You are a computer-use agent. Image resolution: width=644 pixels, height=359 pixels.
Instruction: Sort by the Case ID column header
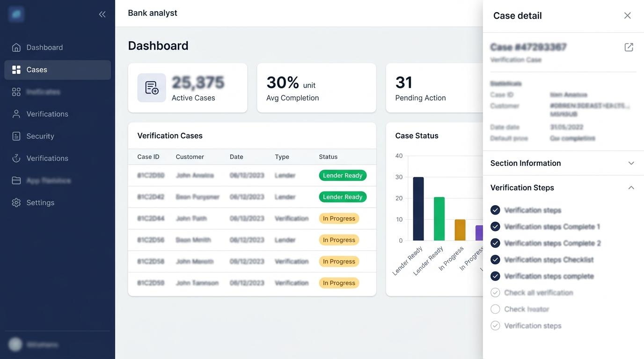click(148, 157)
